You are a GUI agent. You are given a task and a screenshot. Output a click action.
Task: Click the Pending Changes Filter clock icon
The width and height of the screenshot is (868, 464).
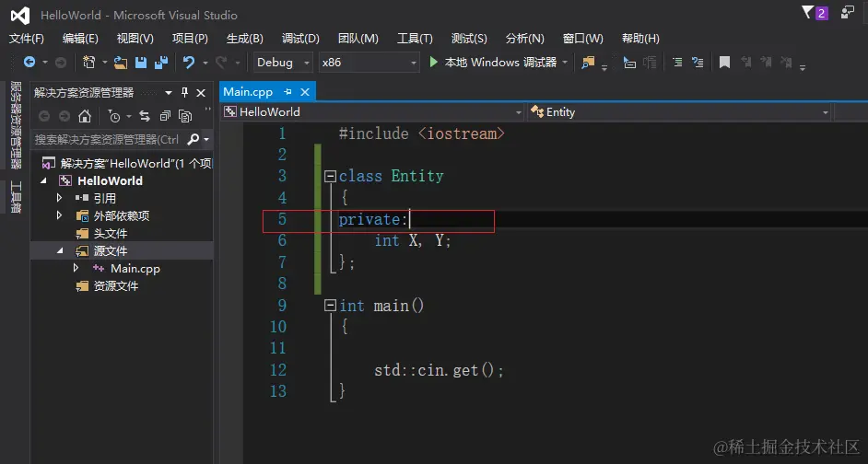point(114,116)
